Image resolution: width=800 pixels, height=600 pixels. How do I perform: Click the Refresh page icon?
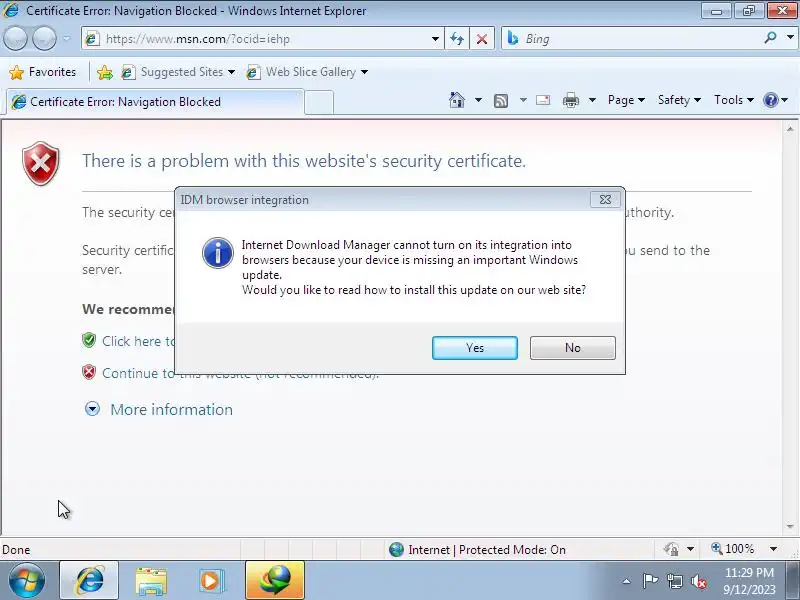[x=457, y=39]
